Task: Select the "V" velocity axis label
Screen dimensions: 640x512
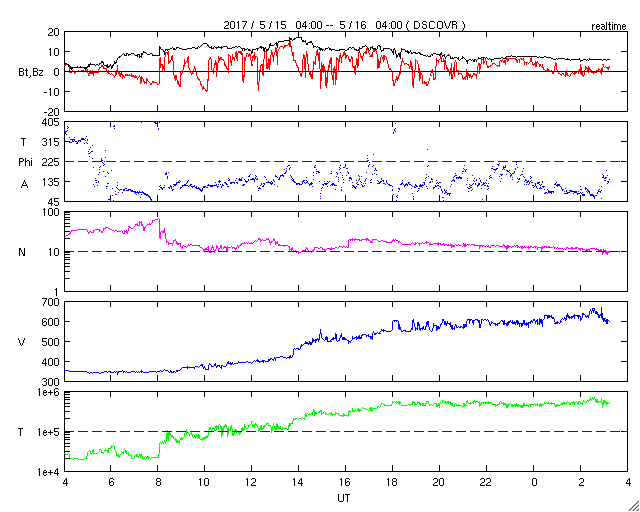Action: pos(21,342)
